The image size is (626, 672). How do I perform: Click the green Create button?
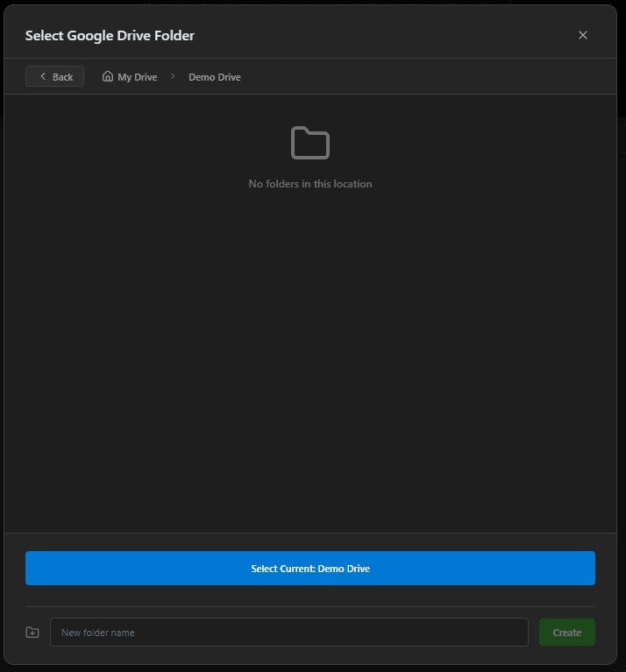pos(567,633)
